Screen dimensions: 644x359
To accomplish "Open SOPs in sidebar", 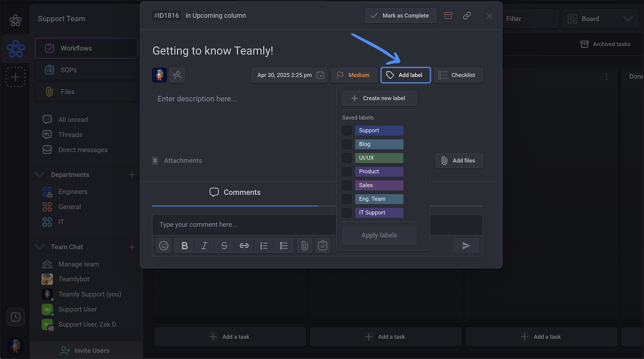I will click(86, 70).
